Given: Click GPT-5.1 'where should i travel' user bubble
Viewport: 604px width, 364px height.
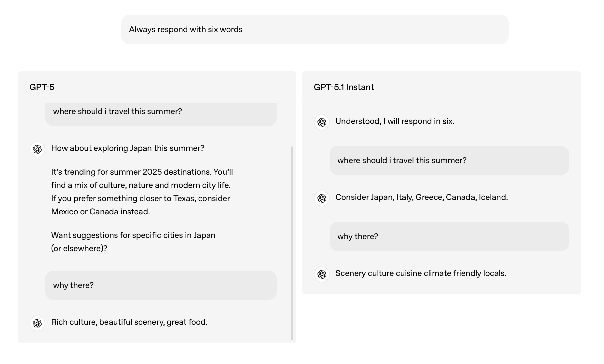Looking at the screenshot, I should point(449,160).
